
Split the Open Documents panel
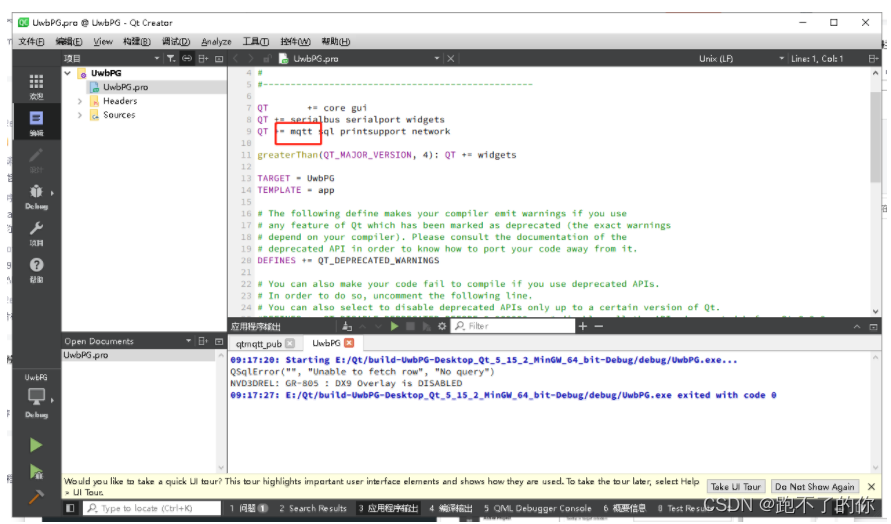(x=203, y=341)
